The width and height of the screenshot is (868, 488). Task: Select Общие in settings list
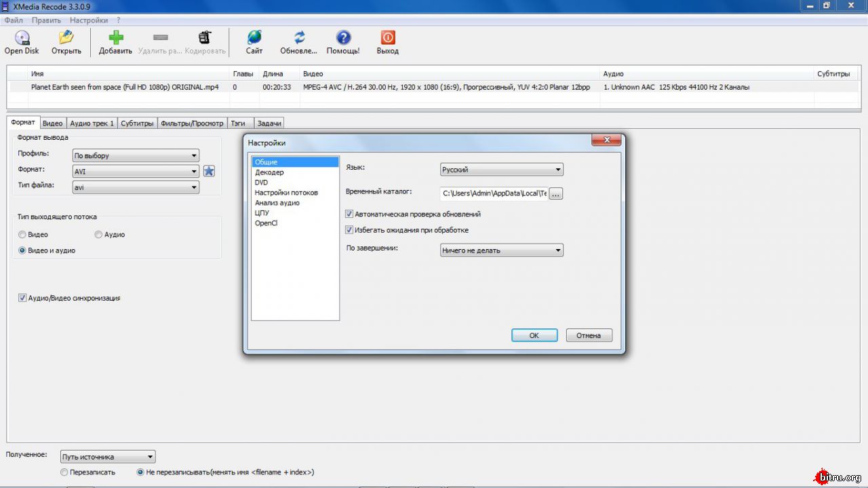pos(295,162)
